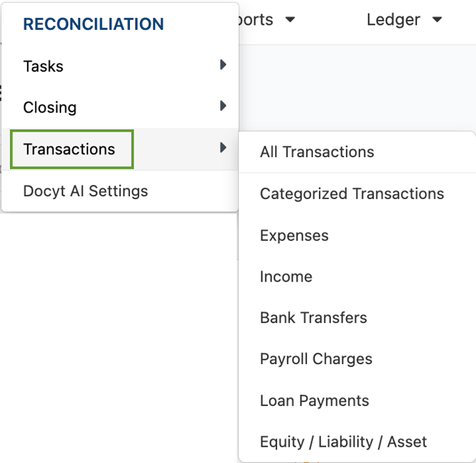Select Closing in the Reconciliation menu

(x=50, y=107)
